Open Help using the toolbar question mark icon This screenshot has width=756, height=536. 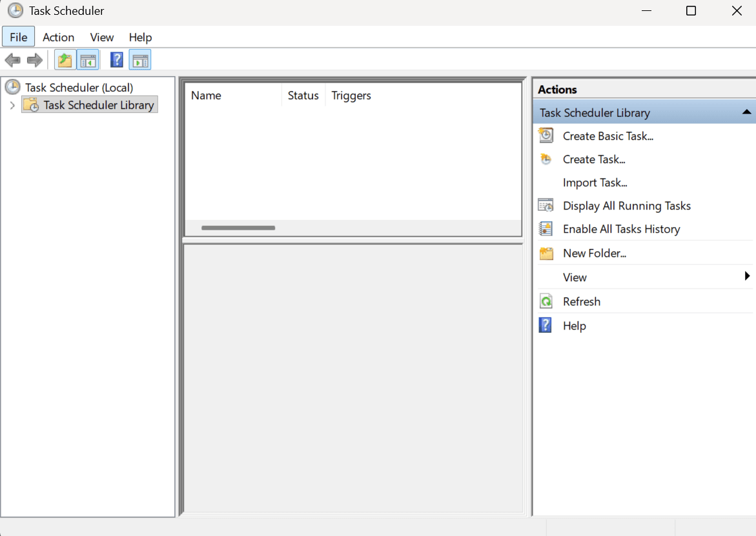[116, 59]
